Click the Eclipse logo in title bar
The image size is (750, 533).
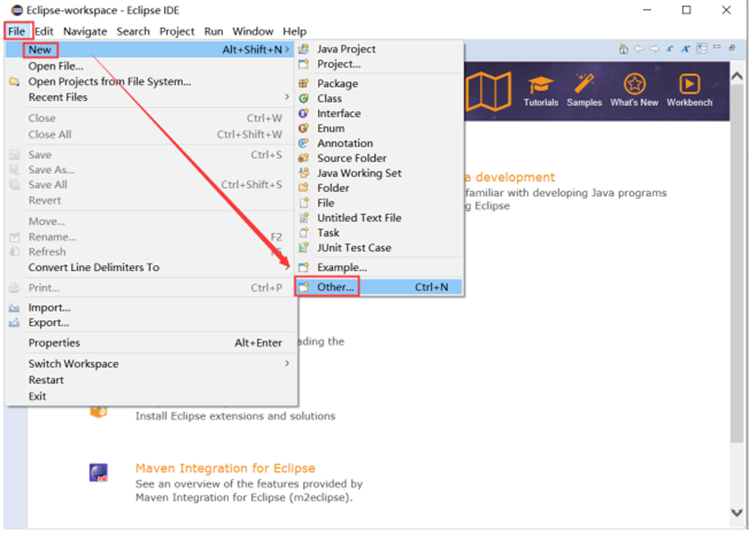point(17,10)
